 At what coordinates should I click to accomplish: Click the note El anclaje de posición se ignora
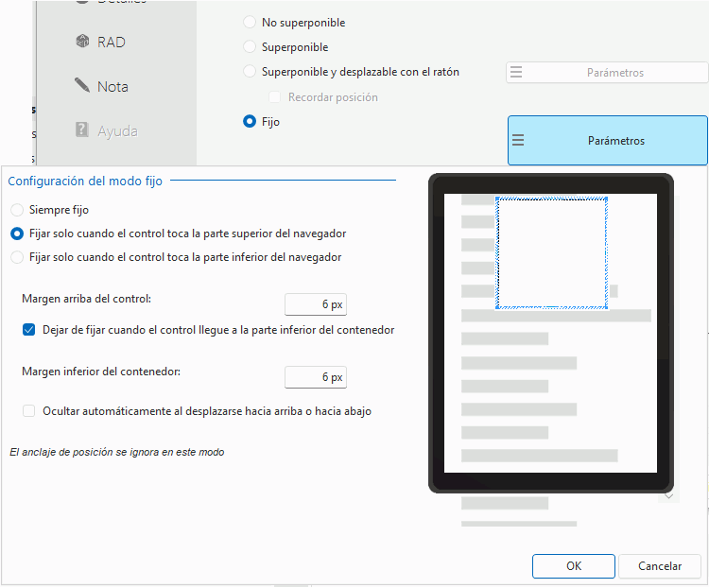tap(117, 452)
